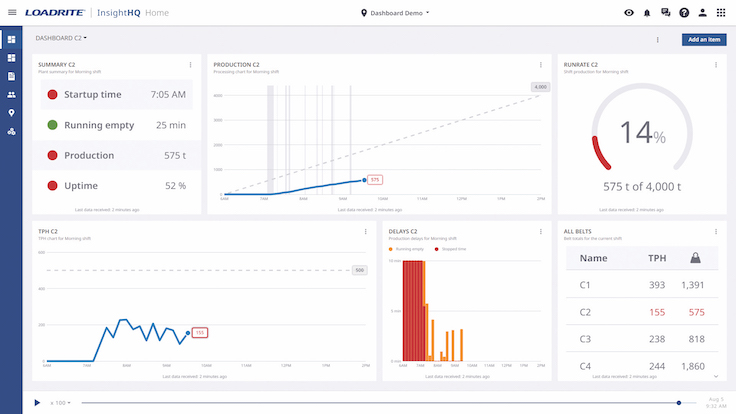Open the apps grid launcher
This screenshot has height=414, width=736.
721,13
